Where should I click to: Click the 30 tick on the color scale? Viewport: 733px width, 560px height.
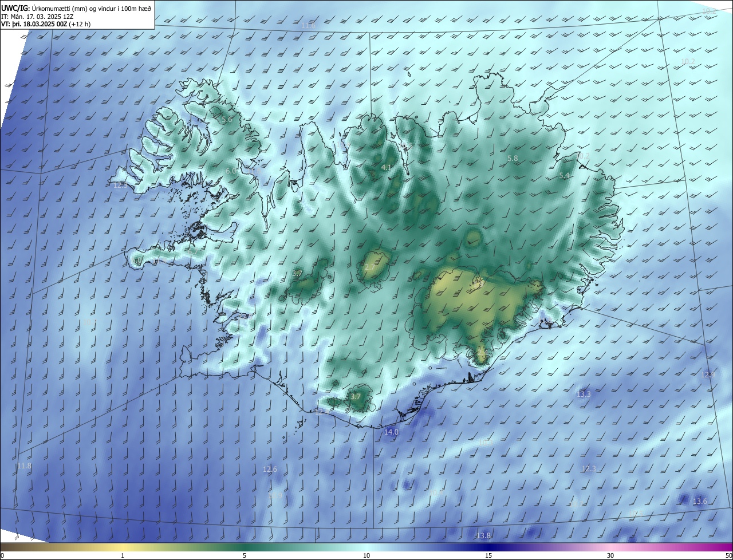(x=610, y=555)
